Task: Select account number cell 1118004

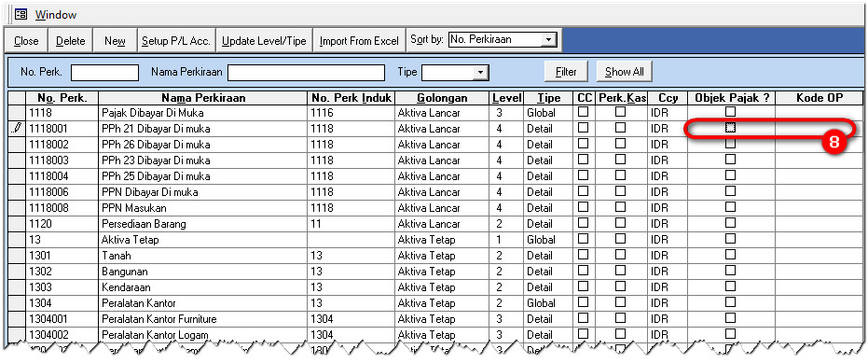Action: pyautogui.click(x=62, y=176)
